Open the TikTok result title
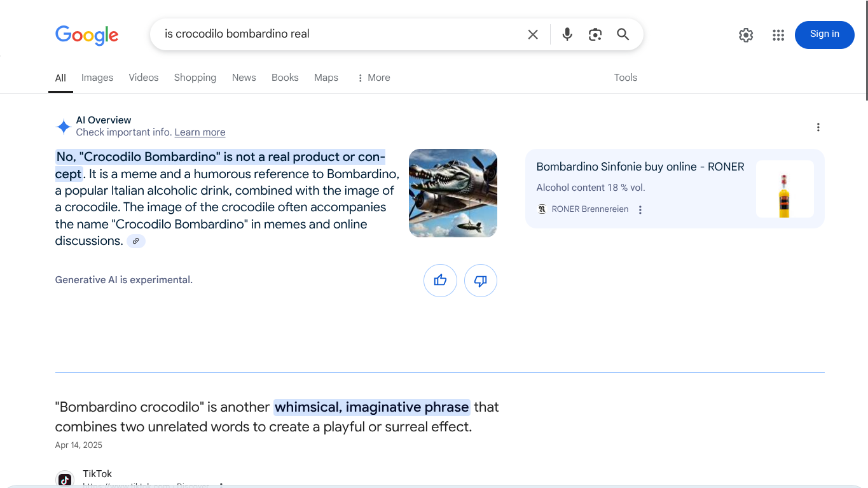The height and width of the screenshot is (488, 868). coord(97,474)
